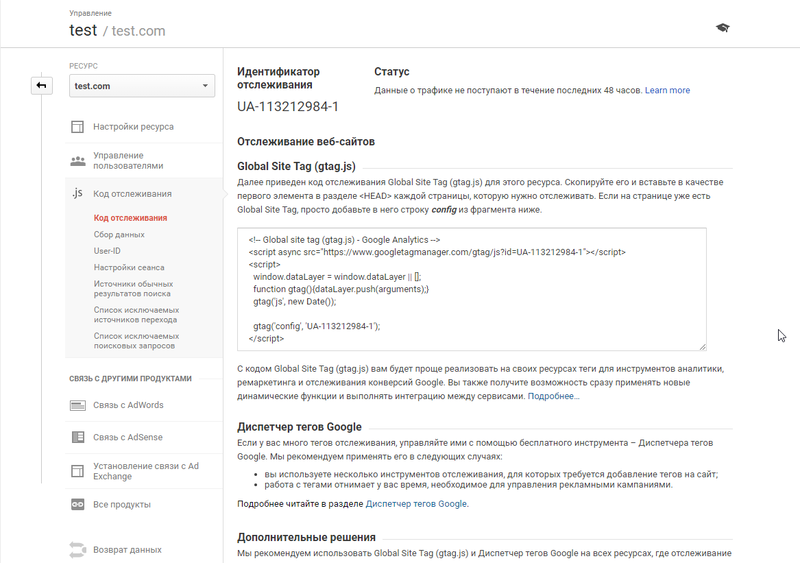Click the back arrow button
Viewport: 800px width, 563px height.
(x=41, y=85)
